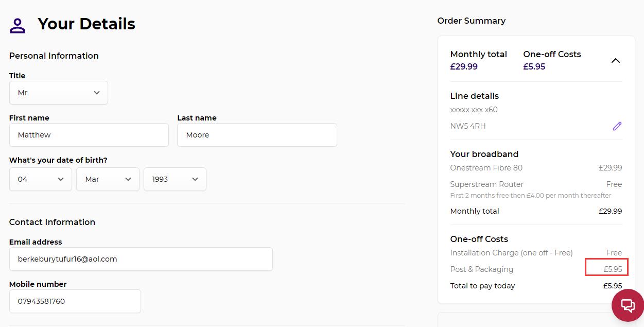The height and width of the screenshot is (327, 644).
Task: Click the pencil edit icon beside NW5 4RH
Action: pos(617,126)
